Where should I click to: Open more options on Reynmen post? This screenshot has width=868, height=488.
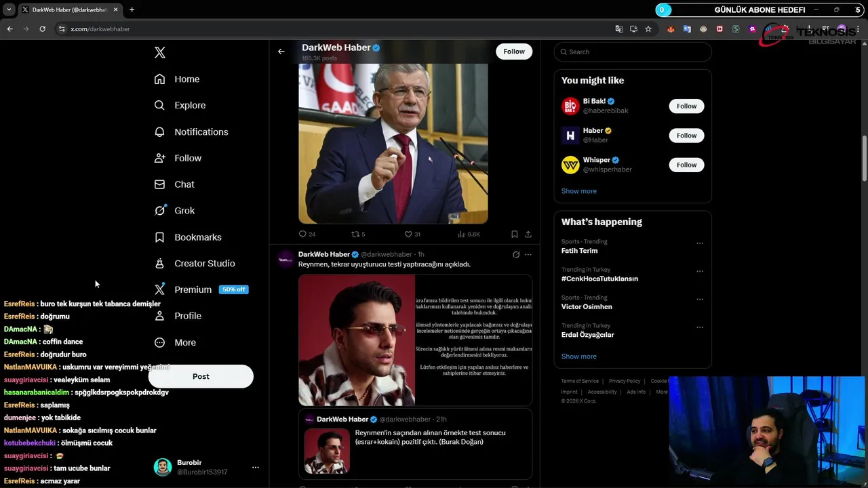tap(528, 255)
